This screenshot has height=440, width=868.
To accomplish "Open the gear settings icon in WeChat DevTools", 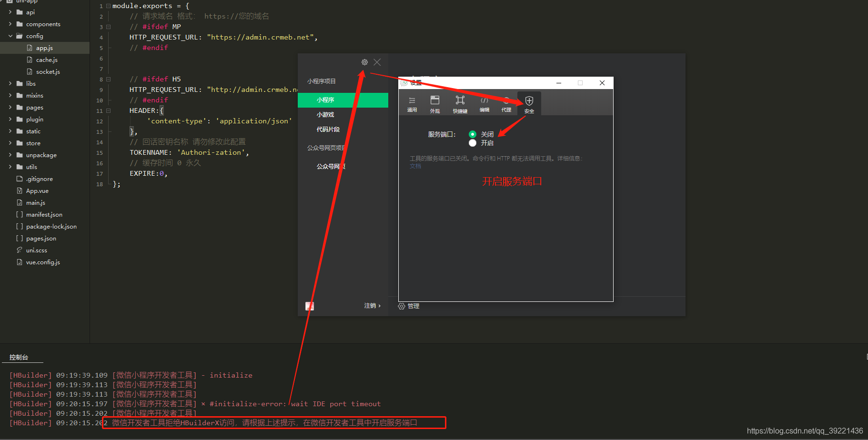I will (x=364, y=62).
